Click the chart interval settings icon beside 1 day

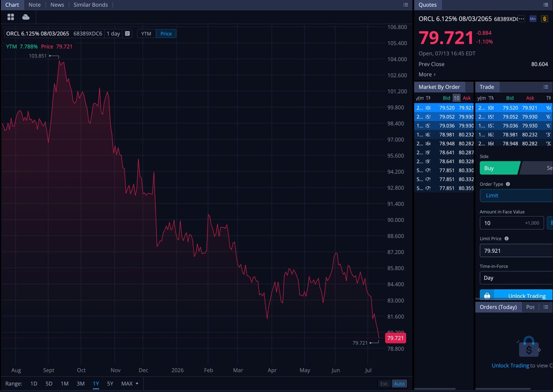tap(127, 34)
